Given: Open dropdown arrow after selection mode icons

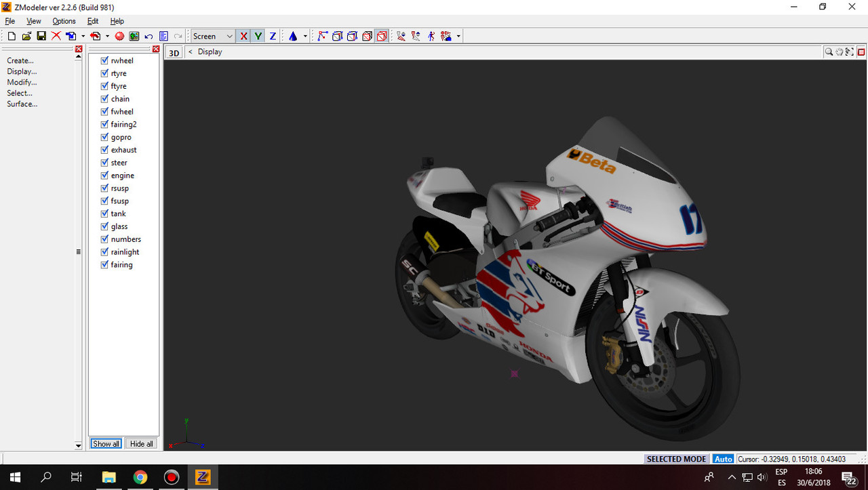Looking at the screenshot, I should click(x=458, y=36).
